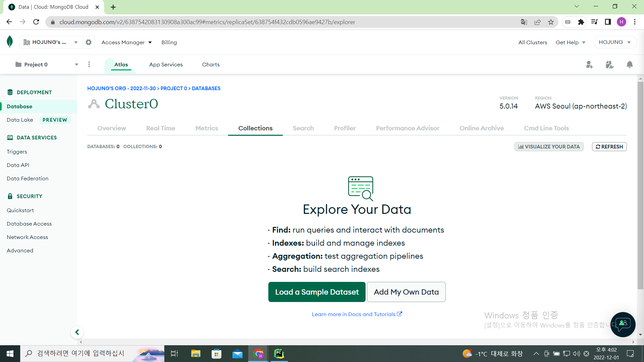Viewport: 644px width, 362px height.
Task: Open new browser tab
Action: click(113, 7)
